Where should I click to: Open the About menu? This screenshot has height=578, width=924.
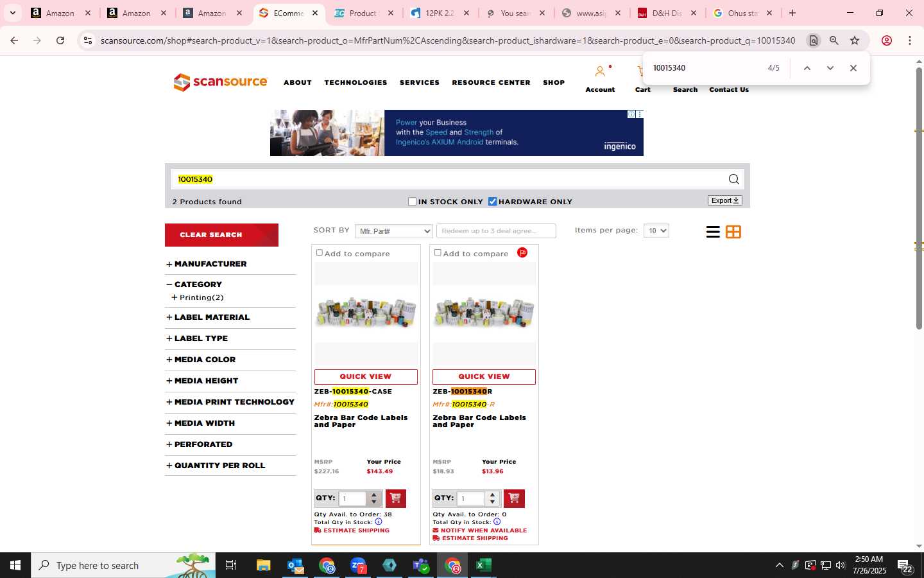[298, 83]
